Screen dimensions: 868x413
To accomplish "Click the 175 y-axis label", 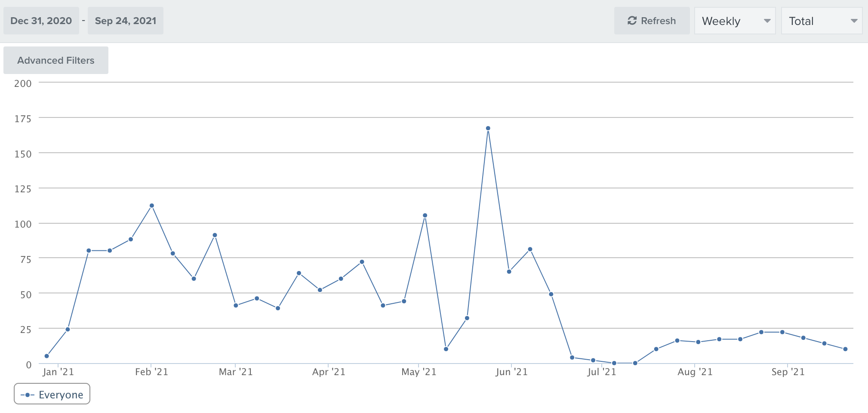I will (23, 119).
